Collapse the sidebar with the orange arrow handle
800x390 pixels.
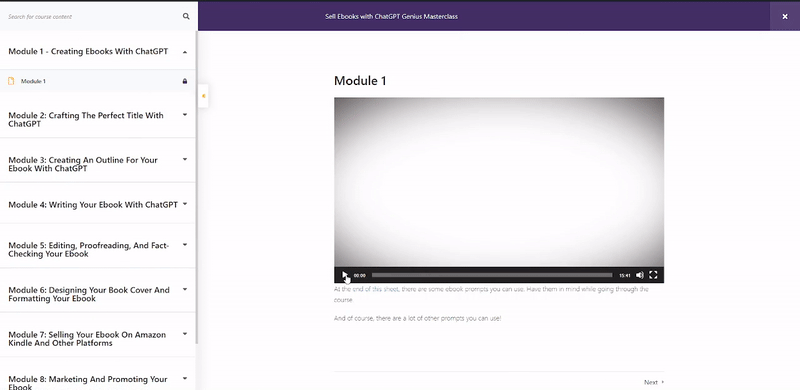pyautogui.click(x=204, y=96)
